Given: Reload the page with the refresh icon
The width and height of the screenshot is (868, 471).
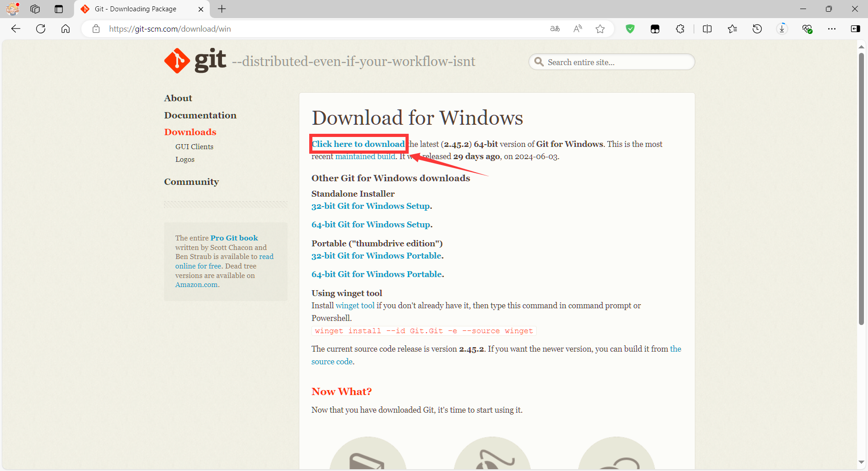Looking at the screenshot, I should pos(41,29).
